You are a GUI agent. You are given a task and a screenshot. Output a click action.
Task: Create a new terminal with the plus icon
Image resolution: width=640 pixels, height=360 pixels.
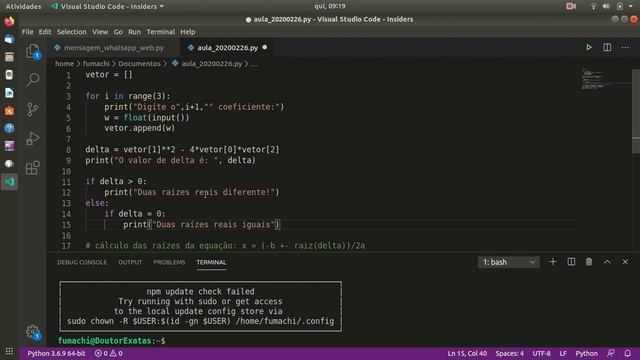553,262
